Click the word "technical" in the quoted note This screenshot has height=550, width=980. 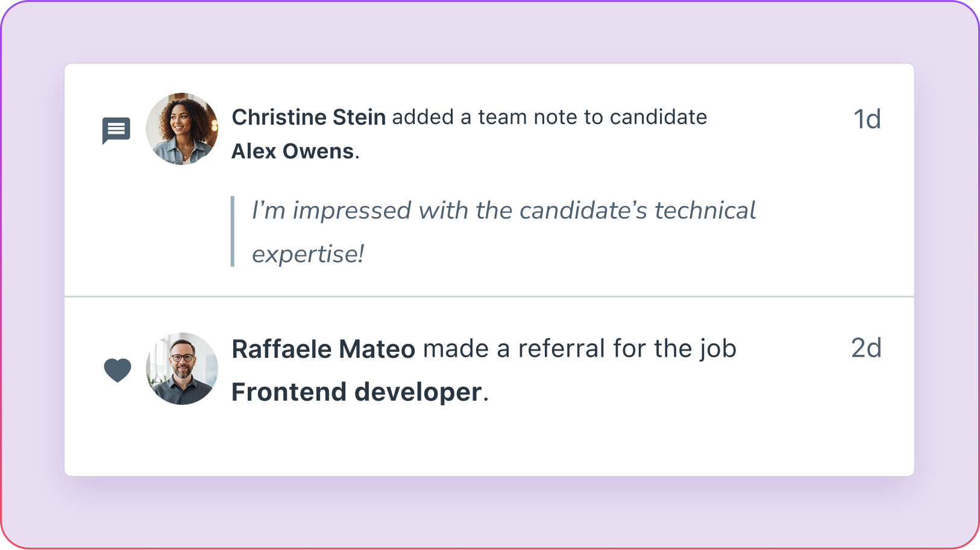(705, 211)
